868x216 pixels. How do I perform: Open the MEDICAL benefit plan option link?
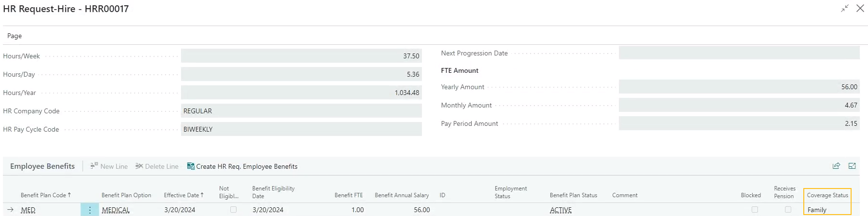(116, 210)
